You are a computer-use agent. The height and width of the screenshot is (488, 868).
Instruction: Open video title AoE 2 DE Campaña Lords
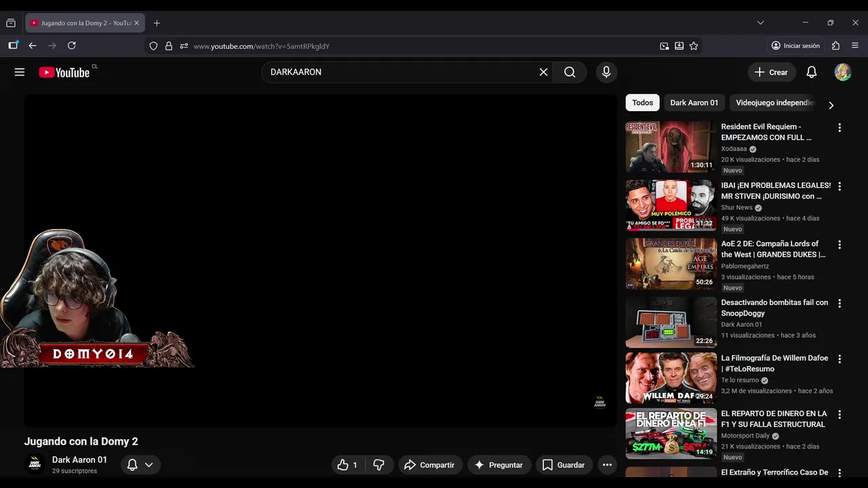tap(773, 249)
